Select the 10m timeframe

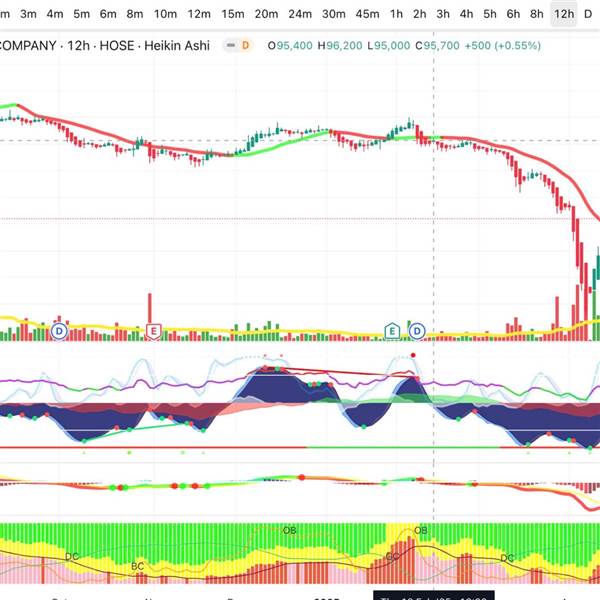pos(165,14)
